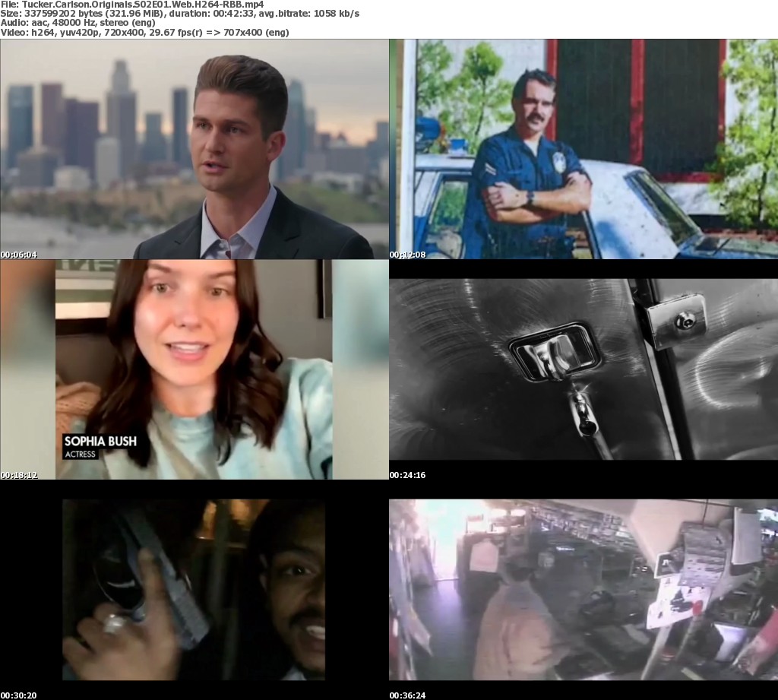Click the ACTRESS label under the name
Viewport: 778px width, 700px height.
80,455
